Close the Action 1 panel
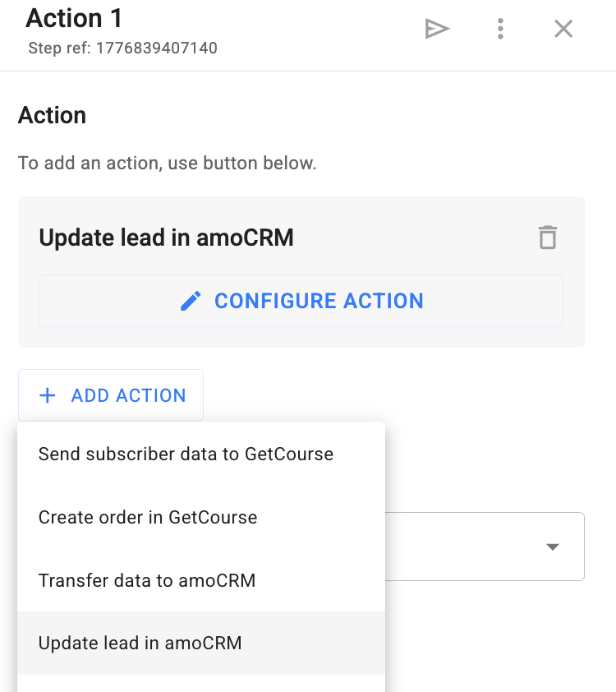 click(563, 29)
